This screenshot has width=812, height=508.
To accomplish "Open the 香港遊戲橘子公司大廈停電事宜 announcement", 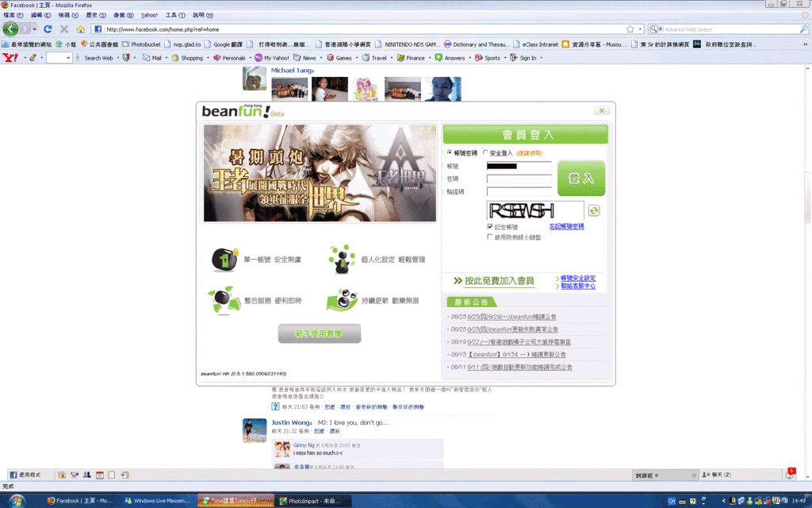I will coord(519,342).
